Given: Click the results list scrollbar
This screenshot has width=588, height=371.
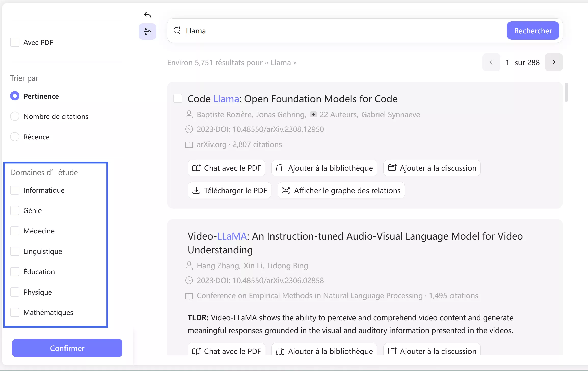Looking at the screenshot, I should click(566, 92).
